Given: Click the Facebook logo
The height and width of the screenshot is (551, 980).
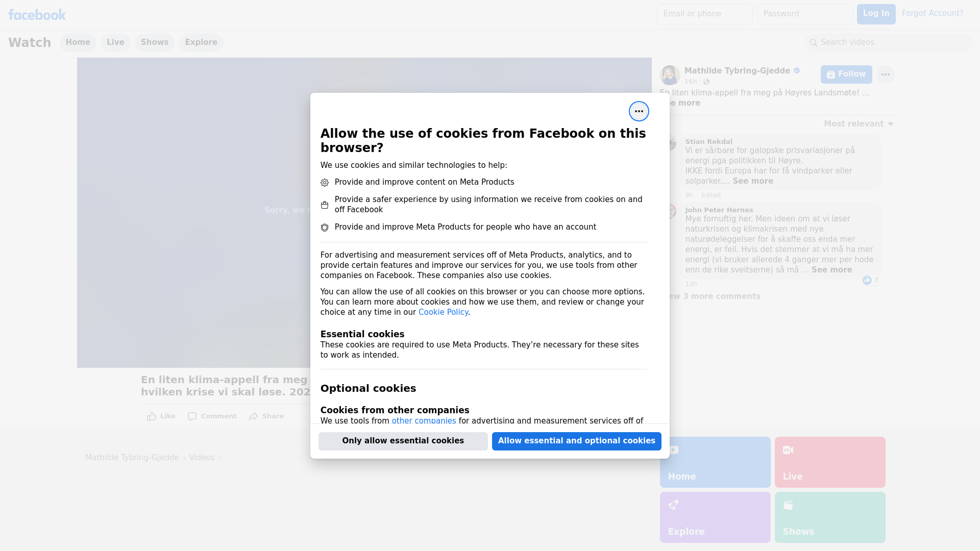Looking at the screenshot, I should tap(37, 14).
